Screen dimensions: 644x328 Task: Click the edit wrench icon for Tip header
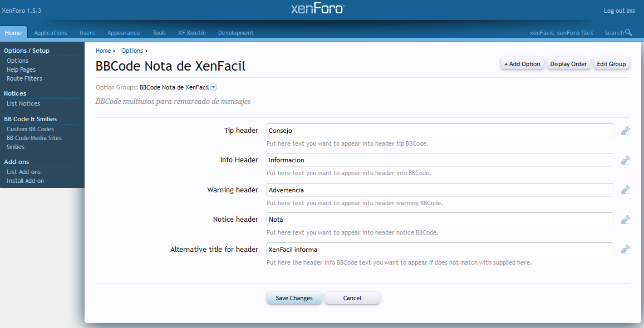[625, 131]
